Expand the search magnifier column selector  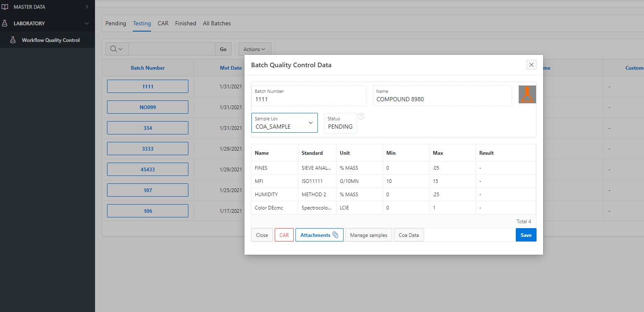(x=117, y=49)
